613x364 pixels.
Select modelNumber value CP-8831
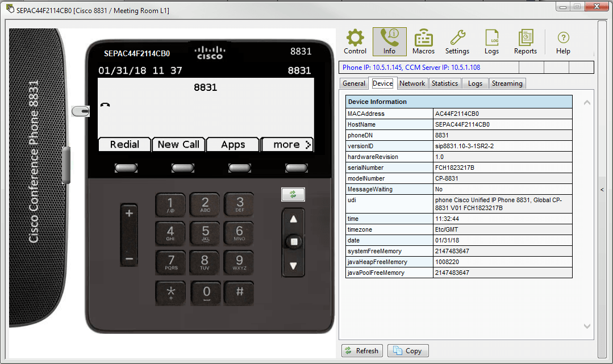point(447,178)
